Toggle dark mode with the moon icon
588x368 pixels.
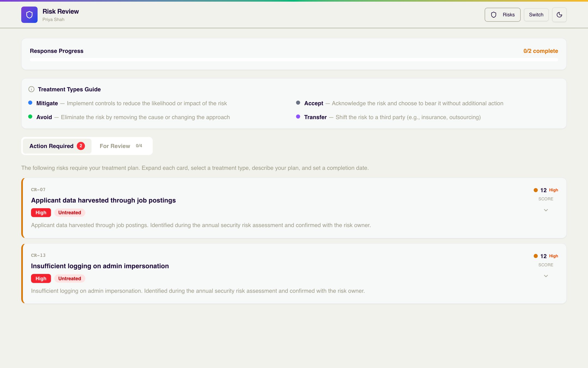click(559, 15)
